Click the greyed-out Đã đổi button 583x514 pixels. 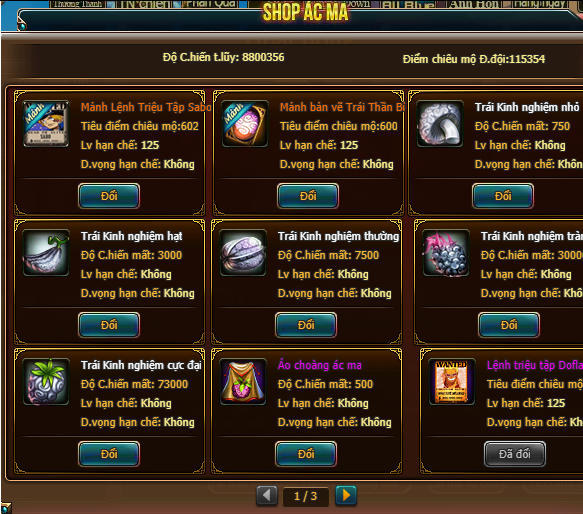515,454
